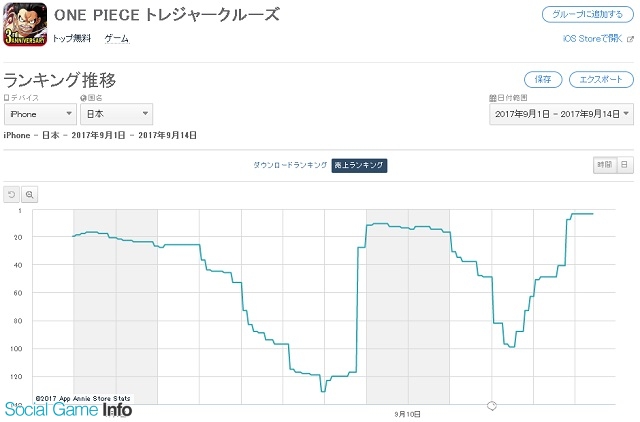Click the circular timeline marker on axis
The image size is (640, 422).
coord(492,406)
